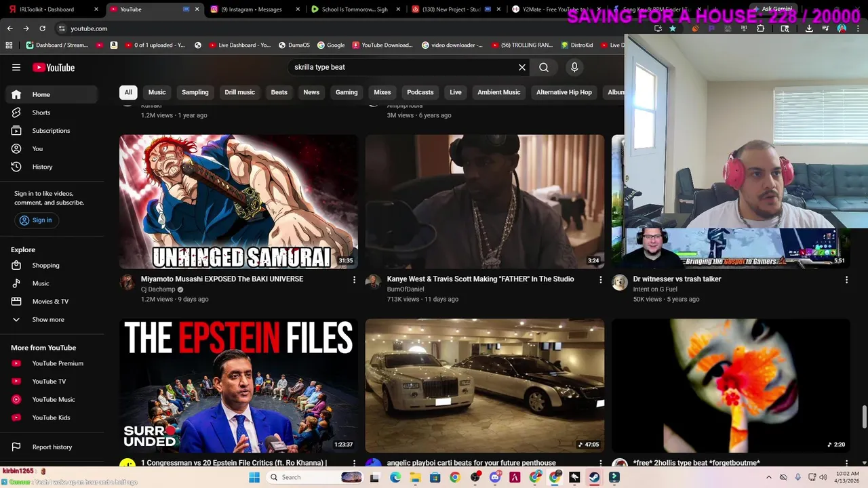
Task: Open Music under Explore
Action: [52, 283]
